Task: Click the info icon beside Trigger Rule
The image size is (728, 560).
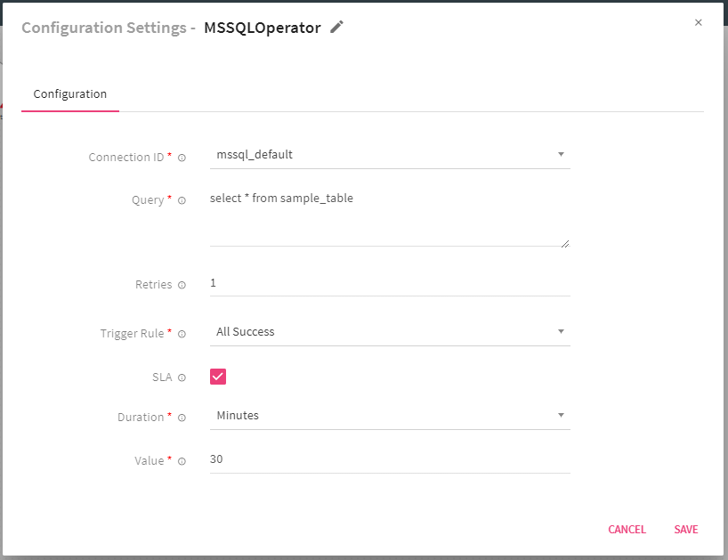Action: point(182,334)
